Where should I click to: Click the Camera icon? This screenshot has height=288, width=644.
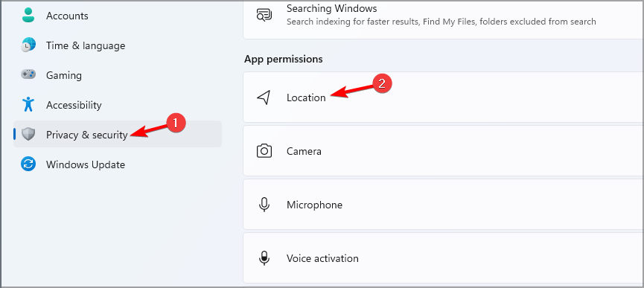pos(264,151)
